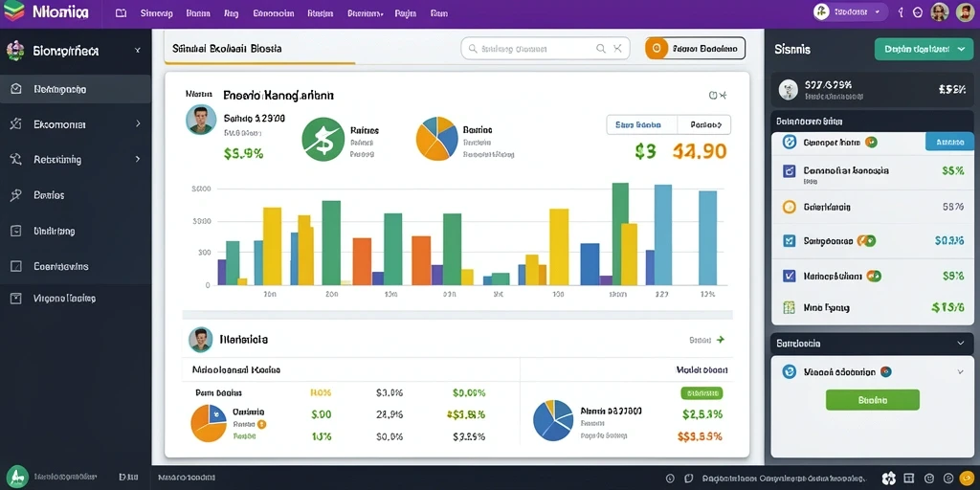Open the first user avatar in purple header
The image size is (980, 490).
point(940,11)
